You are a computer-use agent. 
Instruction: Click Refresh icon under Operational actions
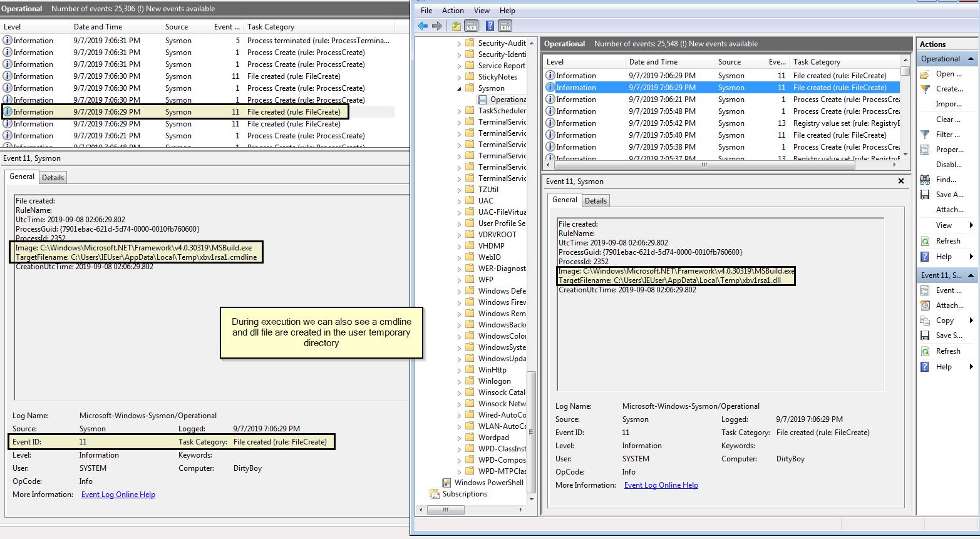(x=925, y=241)
